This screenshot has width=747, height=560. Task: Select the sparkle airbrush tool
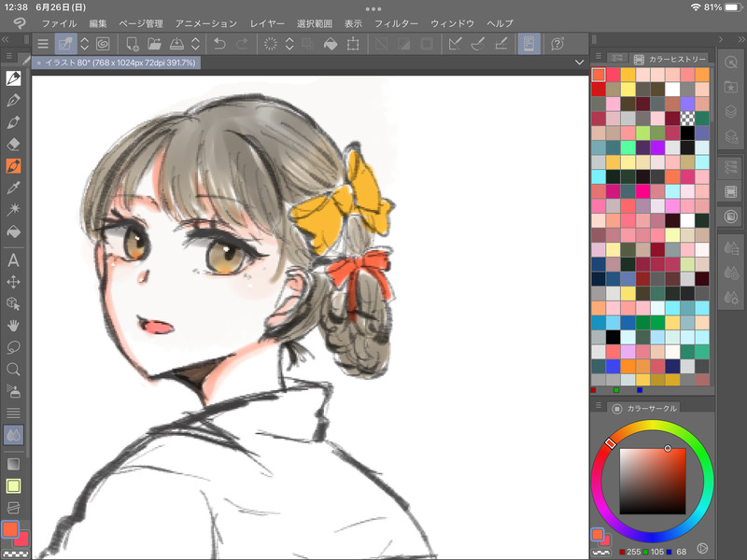pos(13,209)
